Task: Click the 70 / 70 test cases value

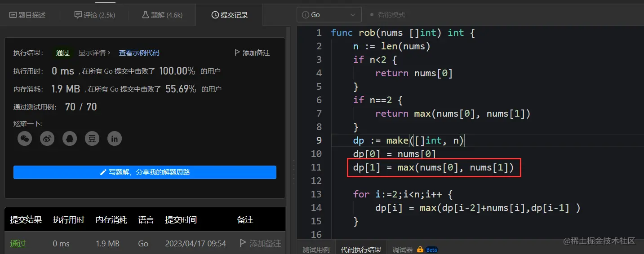Action: tap(81, 106)
